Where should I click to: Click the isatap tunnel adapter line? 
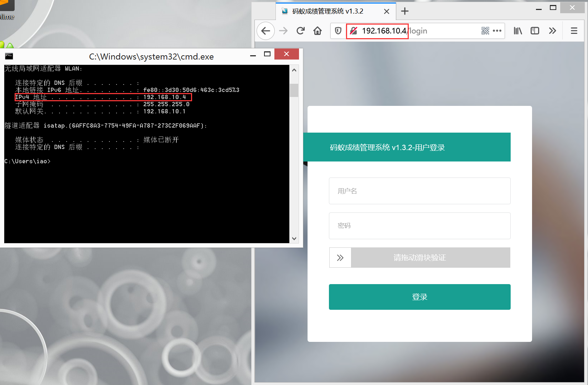point(105,125)
